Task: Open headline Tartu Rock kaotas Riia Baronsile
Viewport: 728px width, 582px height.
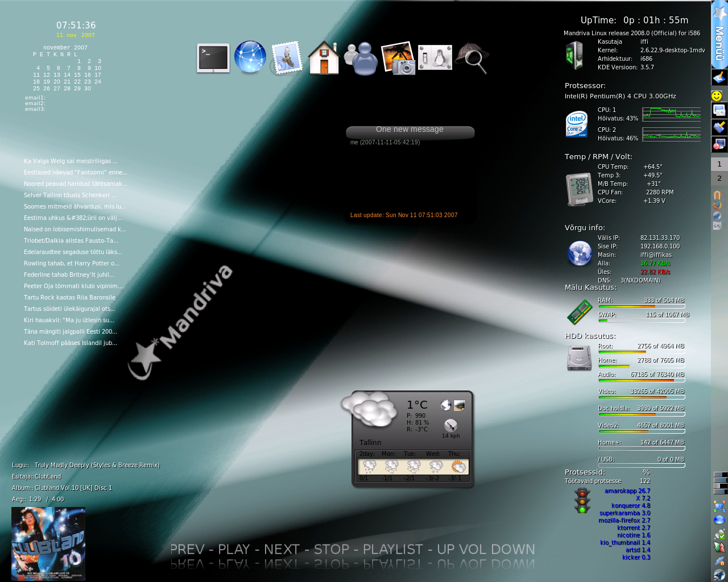Action: [69, 297]
